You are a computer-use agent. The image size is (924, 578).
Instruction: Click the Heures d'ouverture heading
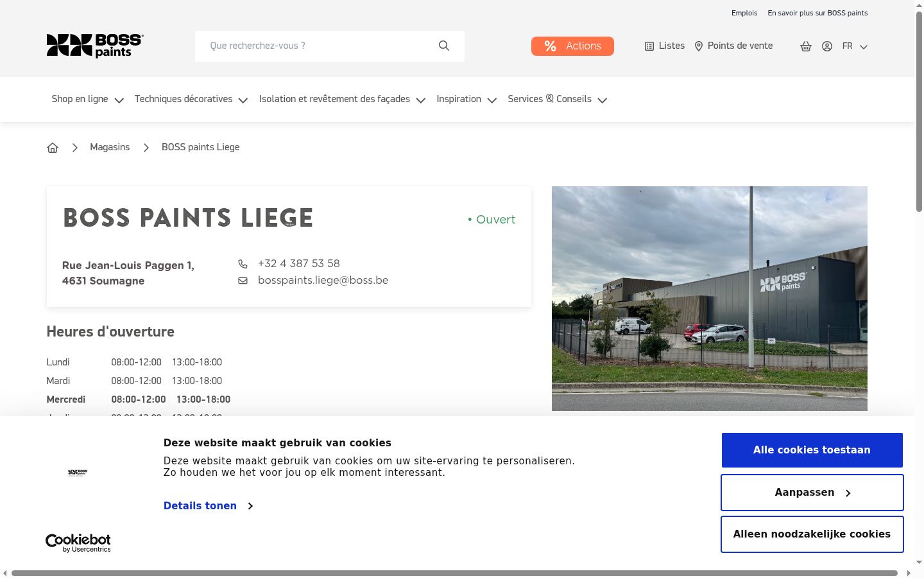coord(110,332)
